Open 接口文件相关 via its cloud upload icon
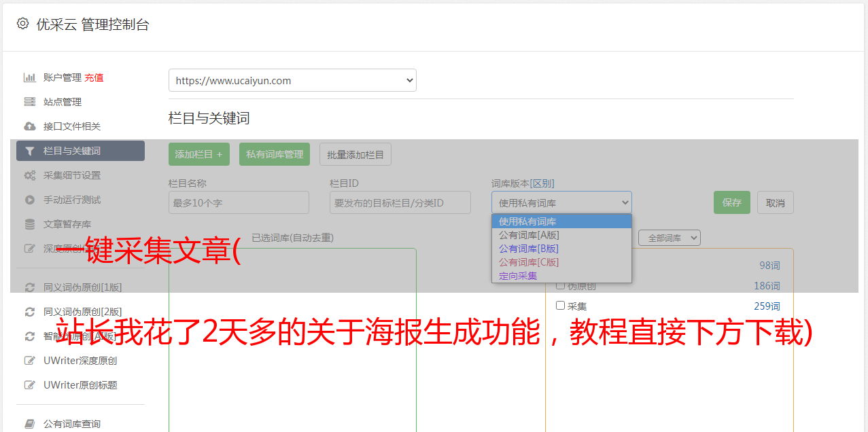This screenshot has height=432, width=868. [x=29, y=126]
